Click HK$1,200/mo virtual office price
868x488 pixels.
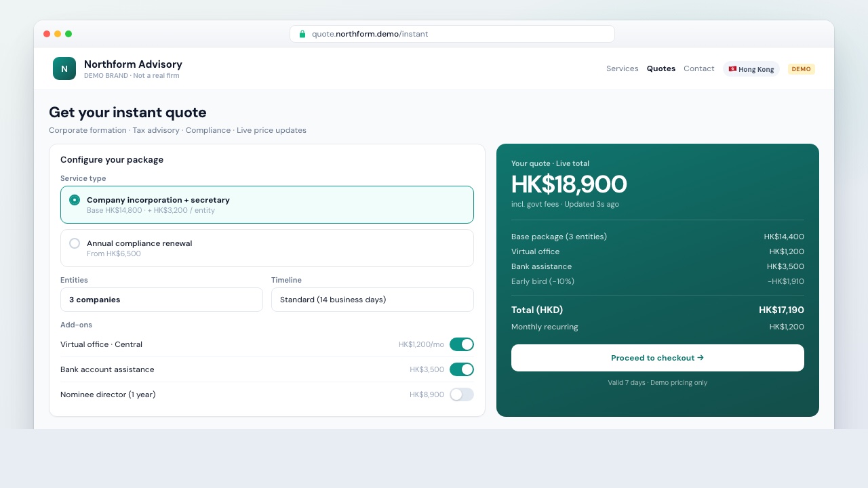click(421, 344)
